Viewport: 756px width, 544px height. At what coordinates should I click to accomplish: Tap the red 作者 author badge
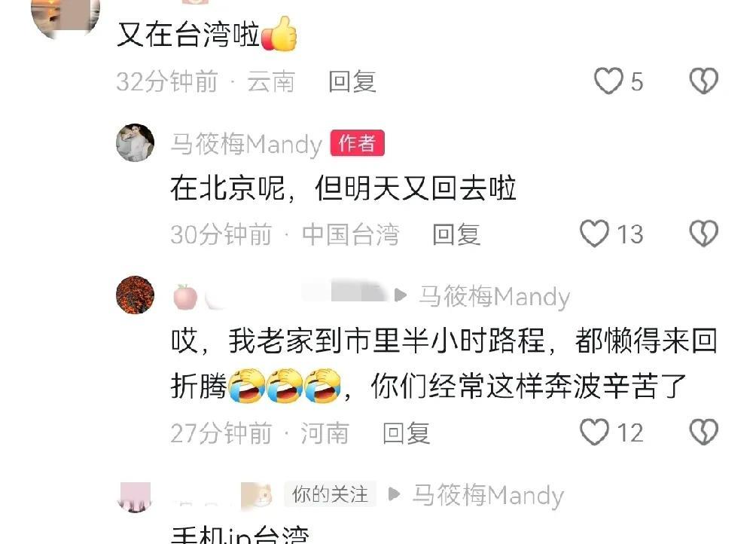coord(357,143)
